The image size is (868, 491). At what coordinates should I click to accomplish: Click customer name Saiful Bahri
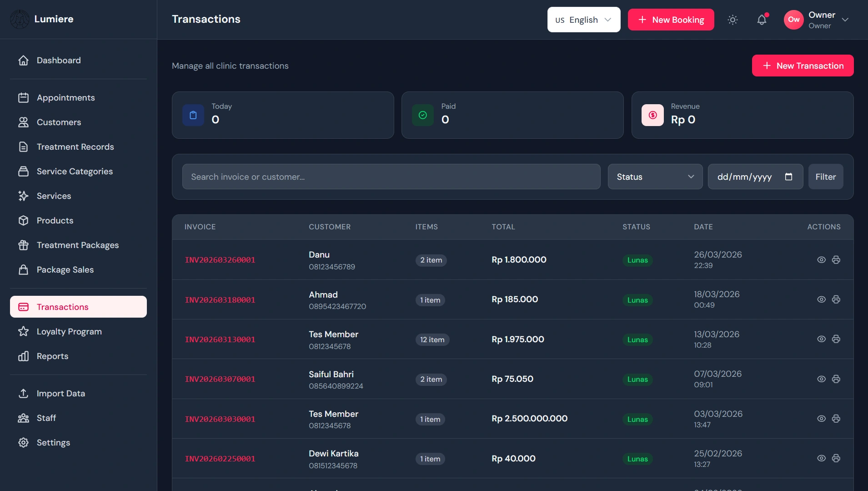(x=331, y=374)
